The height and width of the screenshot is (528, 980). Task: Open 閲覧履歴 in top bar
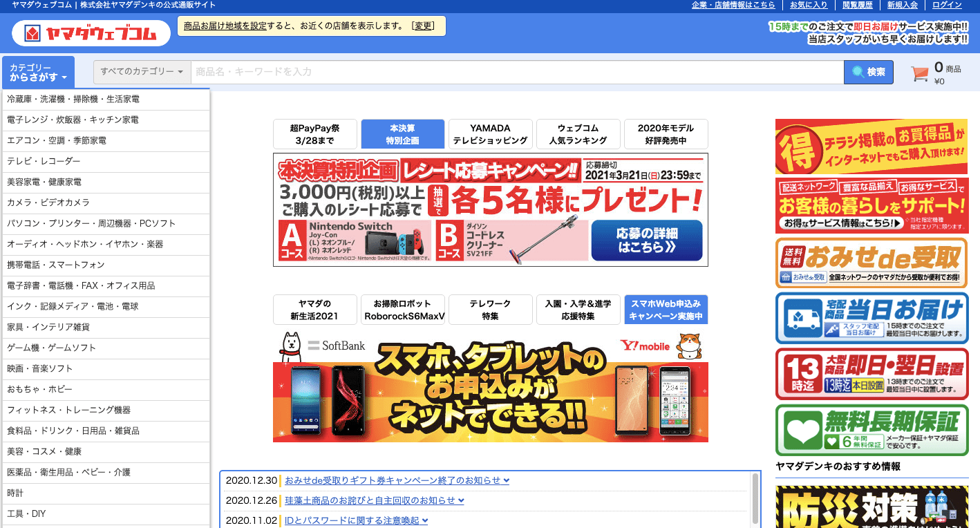click(857, 5)
